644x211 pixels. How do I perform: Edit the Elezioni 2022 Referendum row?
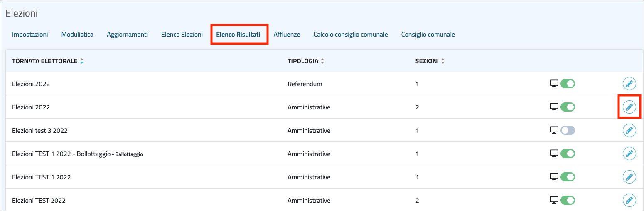[629, 84]
